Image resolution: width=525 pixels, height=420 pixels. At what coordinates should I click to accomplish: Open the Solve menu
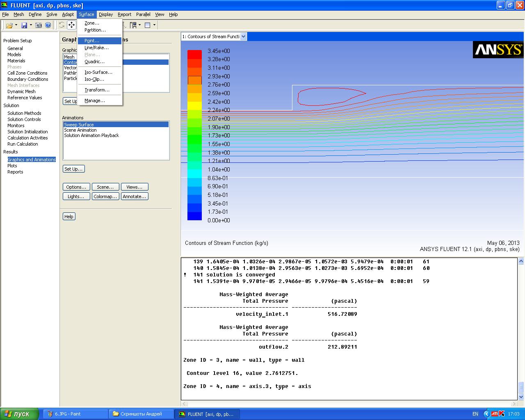tap(52, 14)
